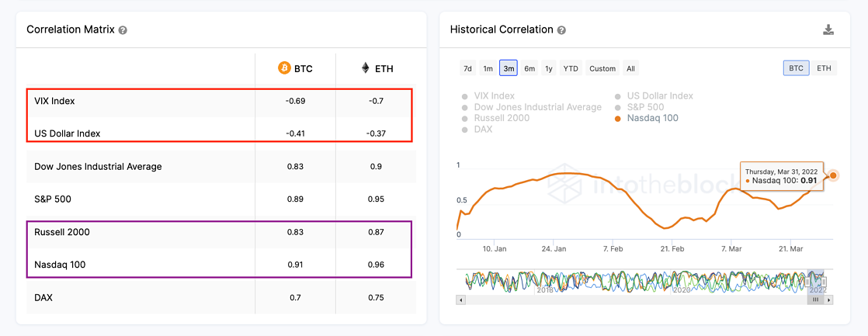The height and width of the screenshot is (336, 868).
Task: Click Dow Jones Industrial Average row label
Action: [98, 167]
